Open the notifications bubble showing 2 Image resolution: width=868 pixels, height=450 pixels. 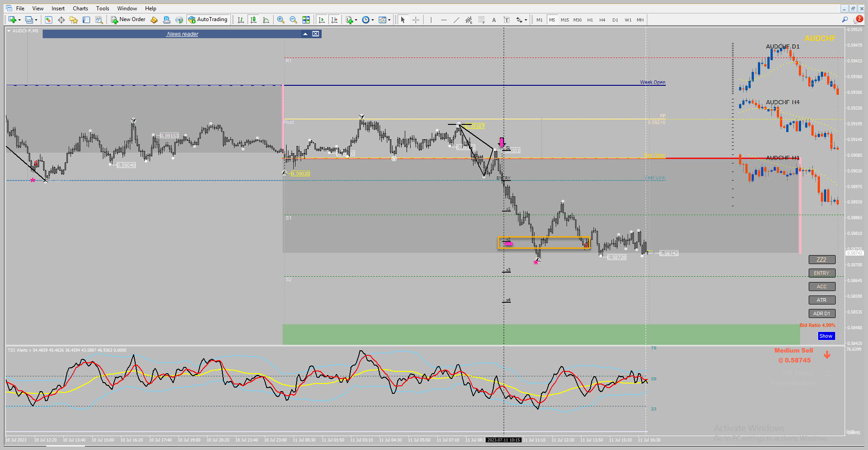point(859,19)
